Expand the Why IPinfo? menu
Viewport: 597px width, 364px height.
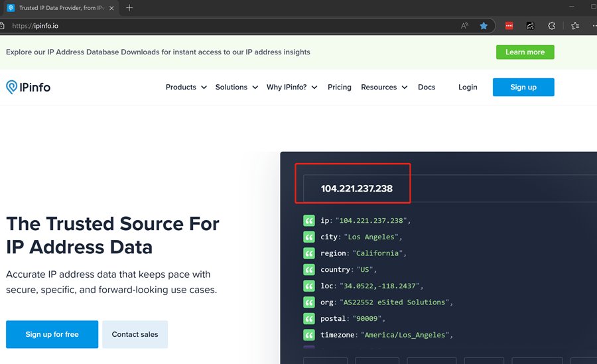pyautogui.click(x=292, y=88)
